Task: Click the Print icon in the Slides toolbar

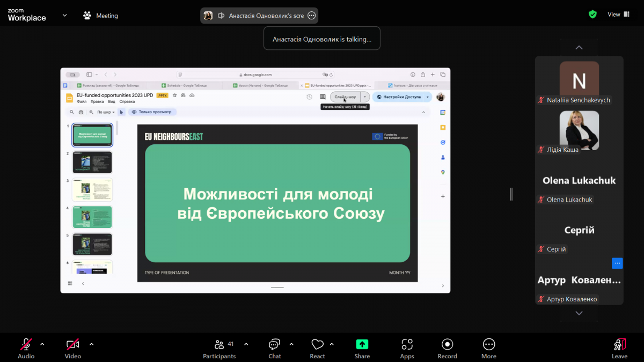Action: pos(81,112)
